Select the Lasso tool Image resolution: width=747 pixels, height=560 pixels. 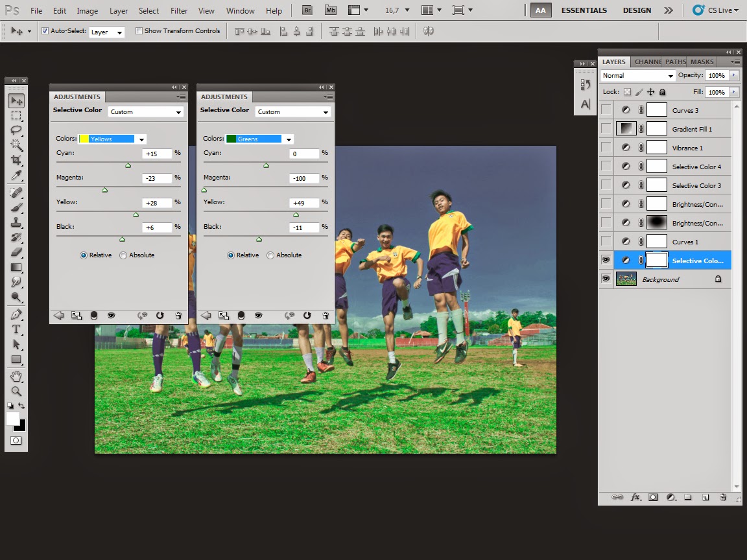tap(16, 130)
